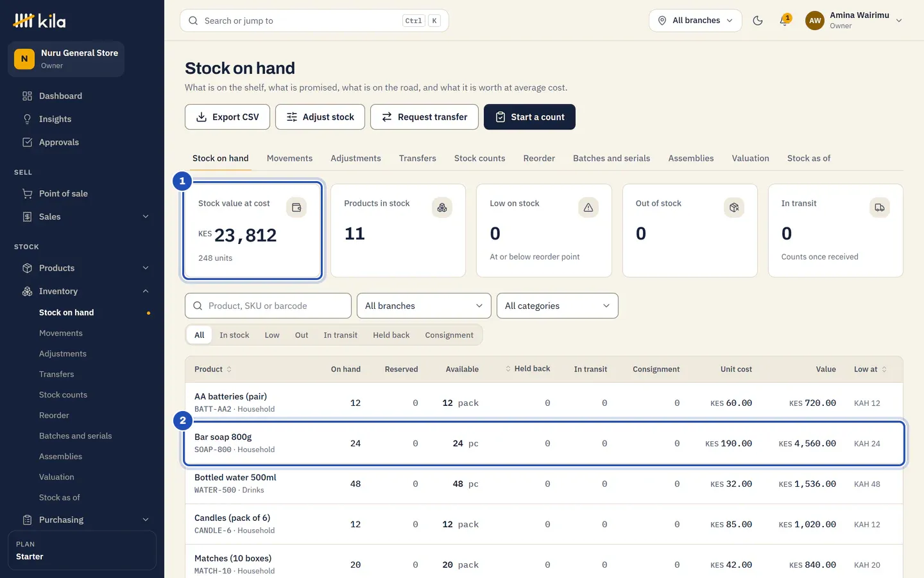Click Start a count button
Viewport: 924px width, 578px height.
pos(529,117)
